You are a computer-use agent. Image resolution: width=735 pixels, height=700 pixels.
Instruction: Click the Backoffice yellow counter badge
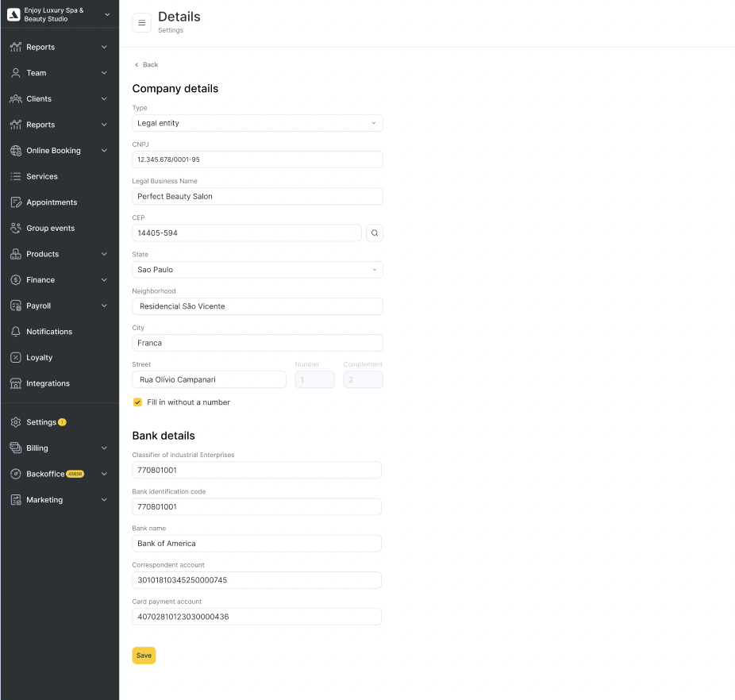75,474
